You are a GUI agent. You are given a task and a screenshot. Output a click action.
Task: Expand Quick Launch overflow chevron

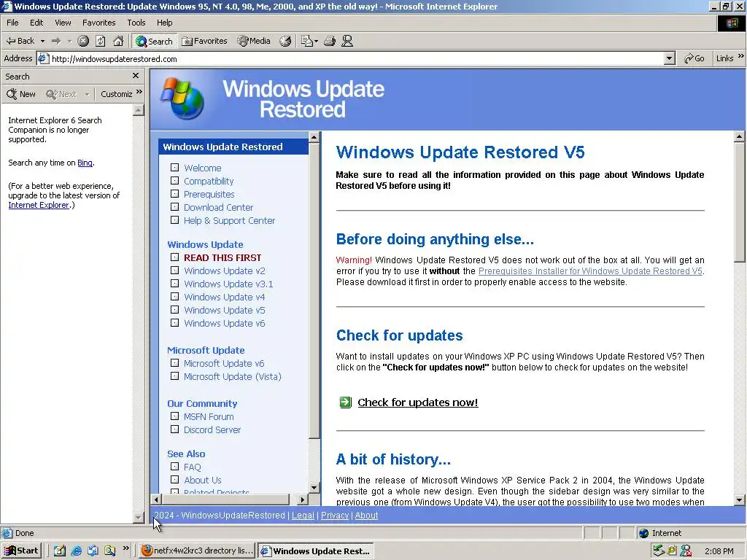coord(125,548)
